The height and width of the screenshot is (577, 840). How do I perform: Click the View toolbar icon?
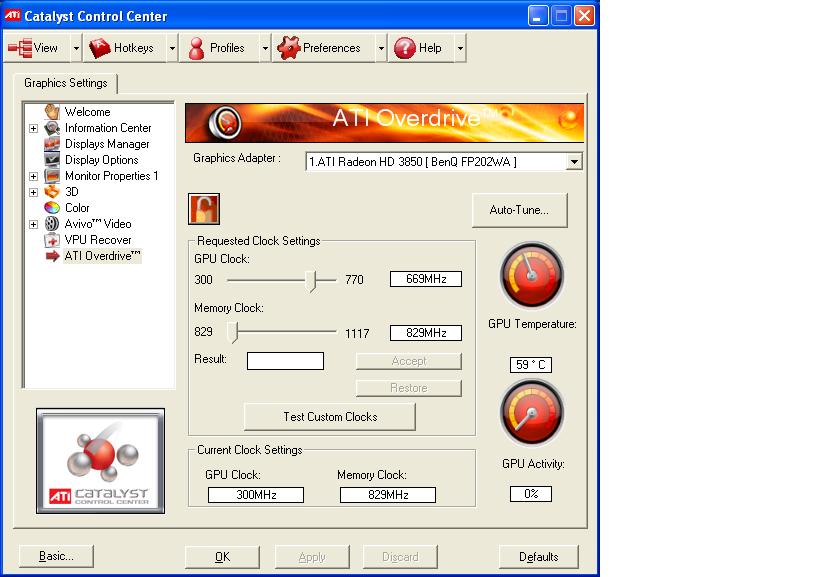point(20,48)
